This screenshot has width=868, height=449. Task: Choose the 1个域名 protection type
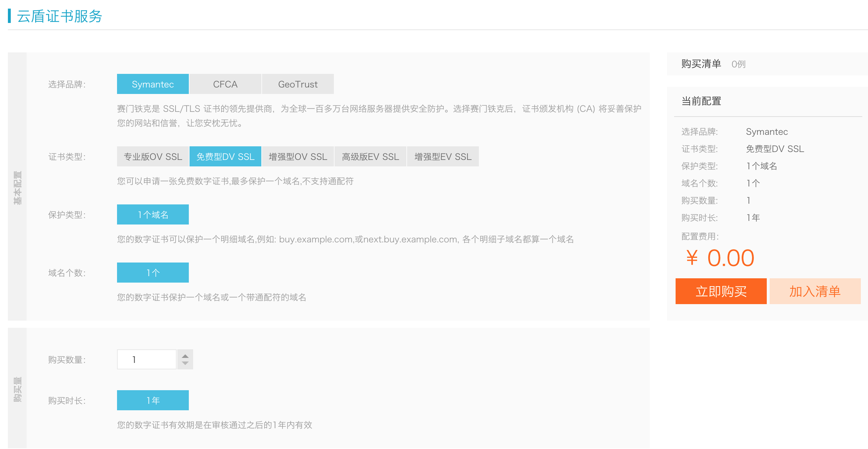pyautogui.click(x=153, y=214)
